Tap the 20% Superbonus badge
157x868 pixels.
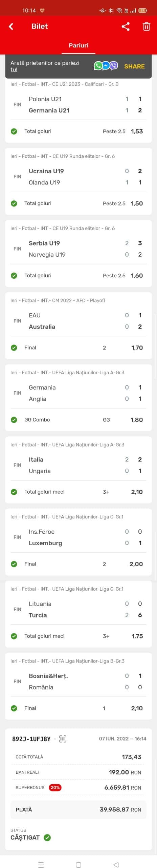tap(55, 788)
